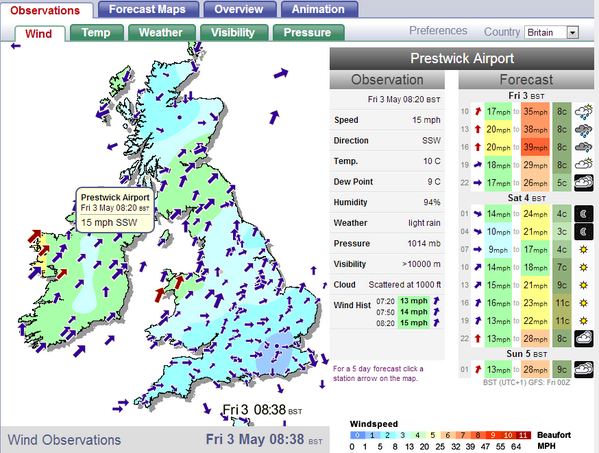Open the Preferences link

click(x=438, y=31)
